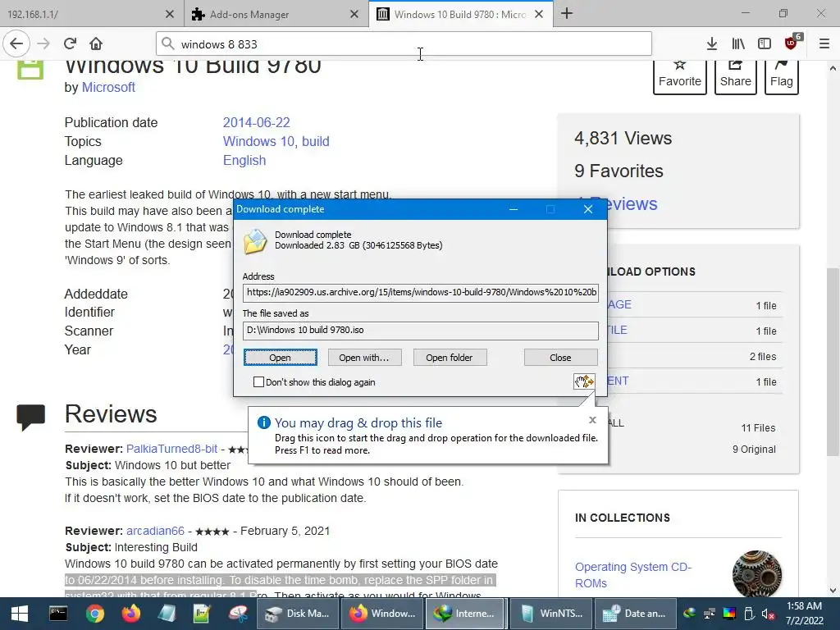Open a new browser tab

[566, 13]
